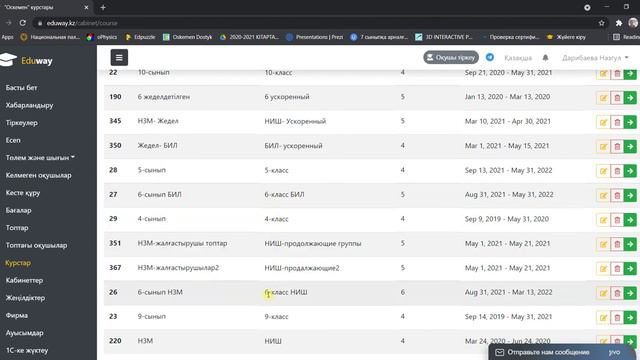This screenshot has height=360, width=640.
Task: Edit course 190 '6 жеделдетілген'
Action: tap(603, 98)
